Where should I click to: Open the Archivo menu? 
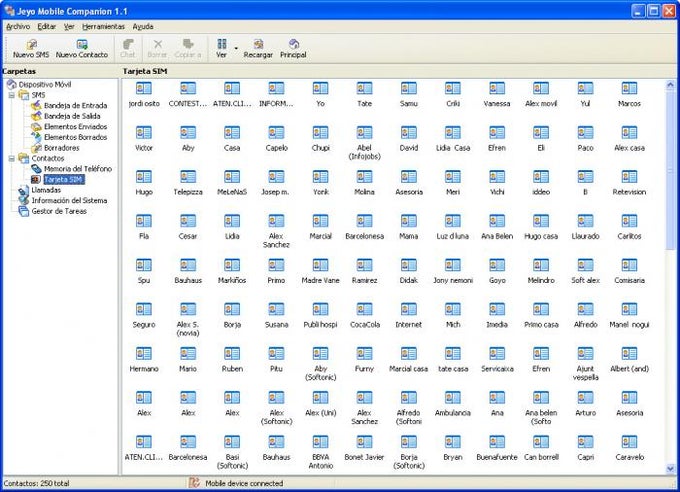pyautogui.click(x=18, y=26)
